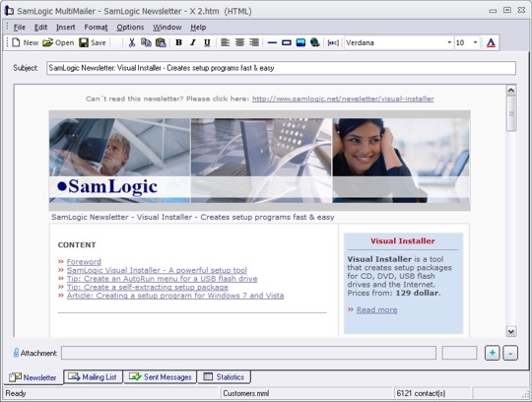
Task: Toggle italic formatting
Action: coord(193,42)
